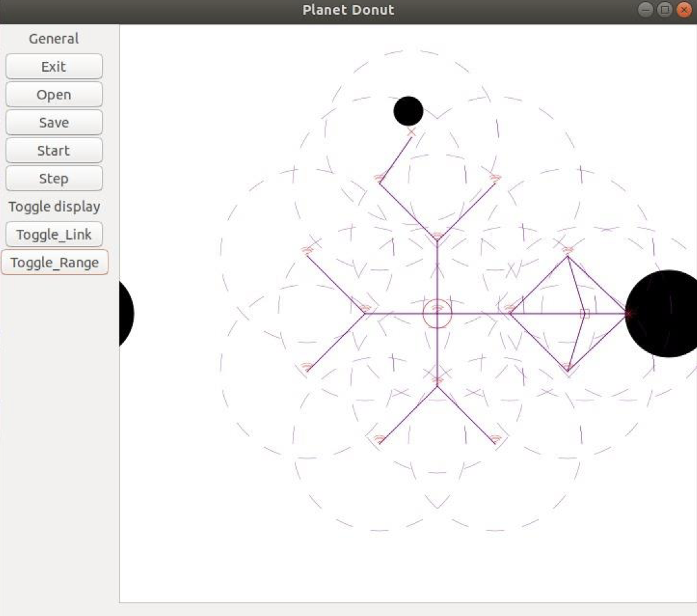Select the small black planet near the top
The image size is (697, 616).
tap(408, 111)
